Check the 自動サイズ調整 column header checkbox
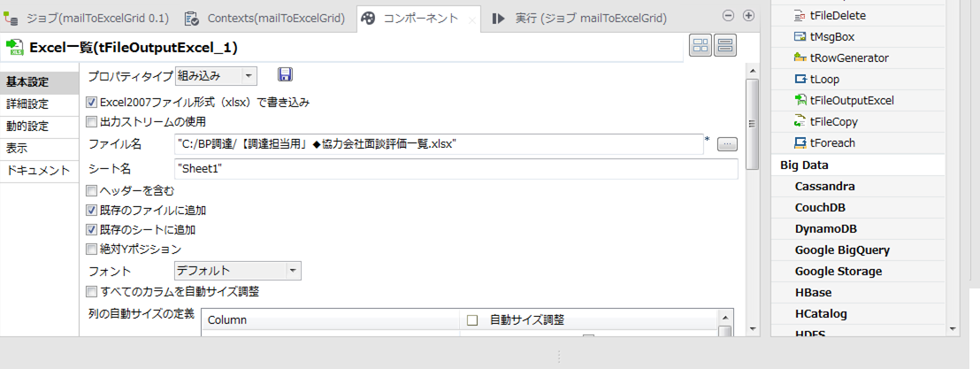This screenshot has width=980, height=369. [x=472, y=320]
